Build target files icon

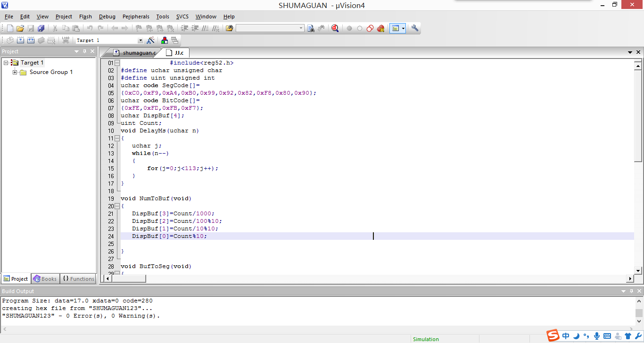click(20, 41)
